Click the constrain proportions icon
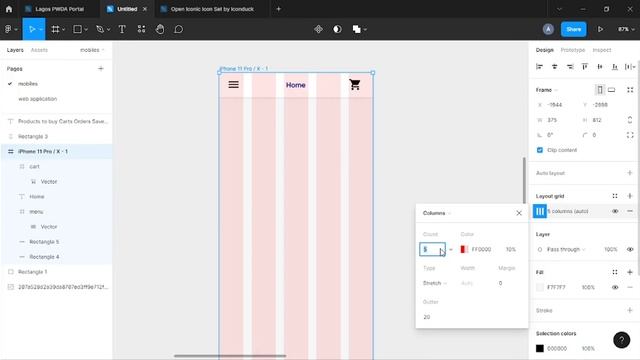The image size is (640, 360). point(630,120)
